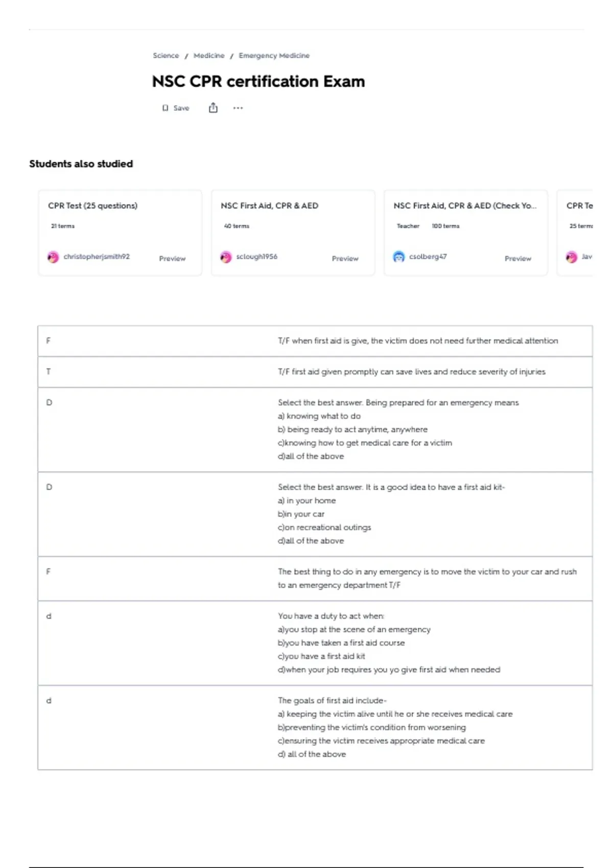Open the Science breadcrumb link
613x868 pixels.
pyautogui.click(x=166, y=56)
